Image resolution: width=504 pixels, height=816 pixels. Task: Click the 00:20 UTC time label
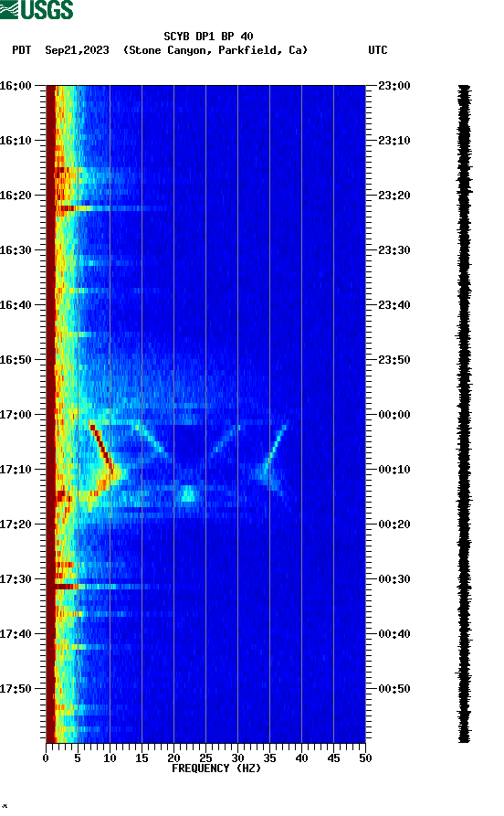(x=394, y=525)
